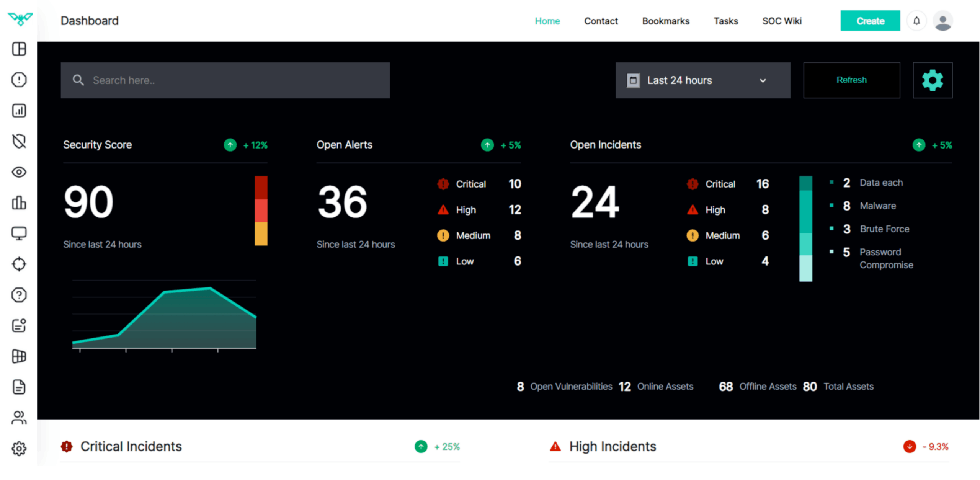980x480 pixels.
Task: Go to SOC Wiki in top navigation
Action: [781, 21]
